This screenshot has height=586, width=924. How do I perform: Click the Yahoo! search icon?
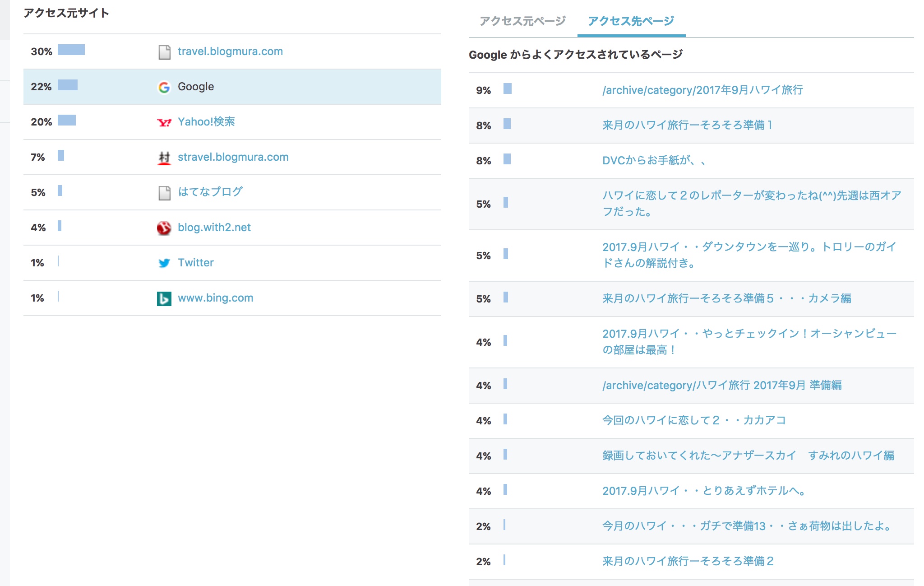coord(164,122)
